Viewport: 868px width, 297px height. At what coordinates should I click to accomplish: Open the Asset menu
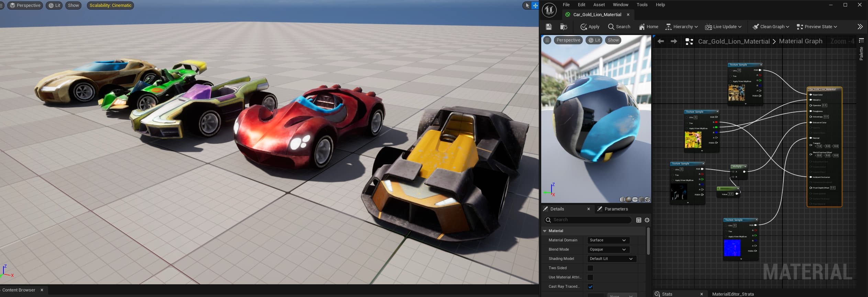click(x=599, y=5)
